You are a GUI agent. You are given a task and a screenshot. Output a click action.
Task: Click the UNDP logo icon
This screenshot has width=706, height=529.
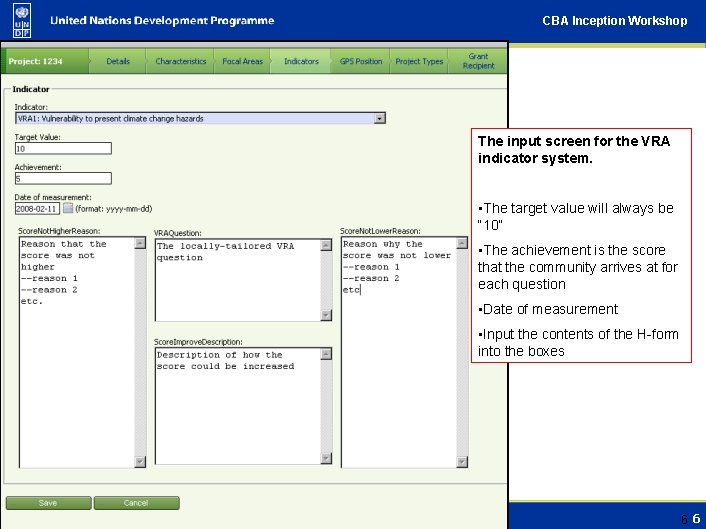click(x=22, y=21)
